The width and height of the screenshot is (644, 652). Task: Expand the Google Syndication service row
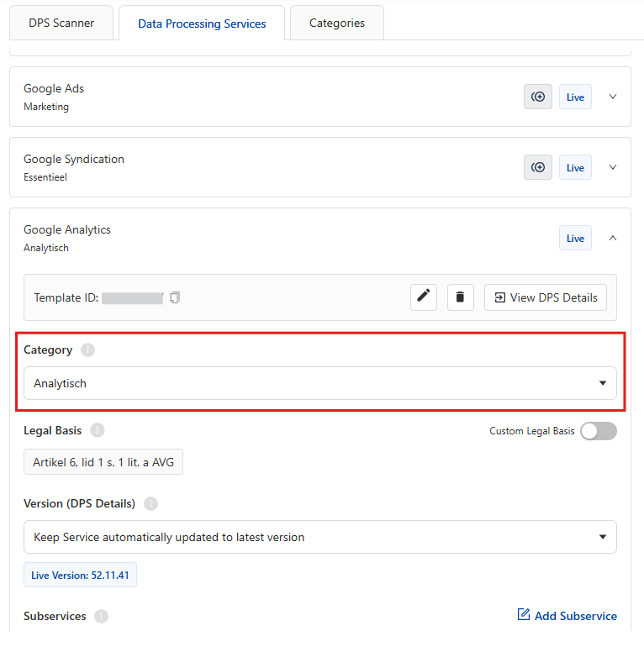tap(613, 167)
